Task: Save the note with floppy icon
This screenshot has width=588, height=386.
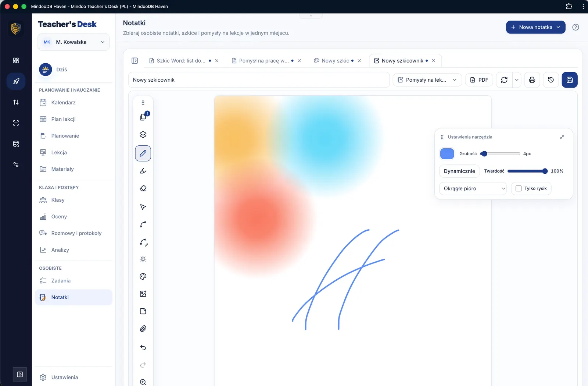Action: click(x=570, y=80)
